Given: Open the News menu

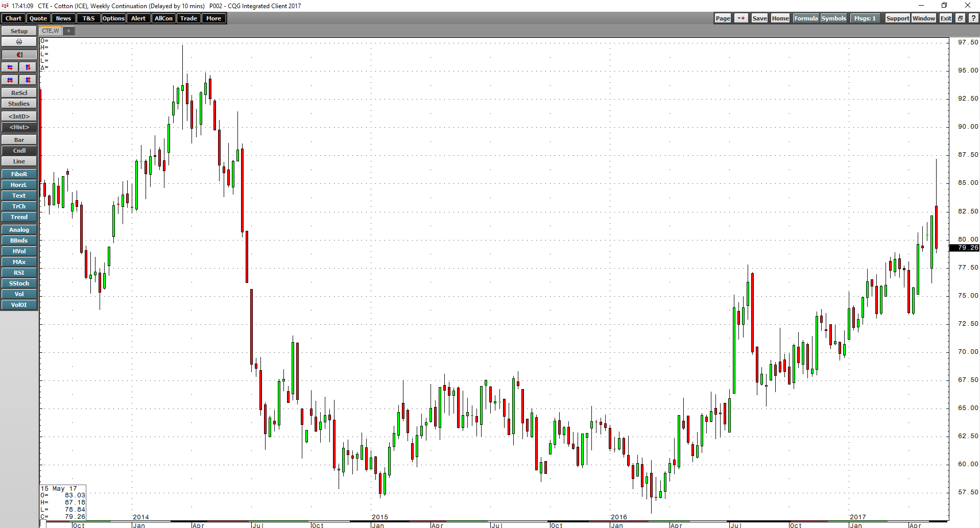Looking at the screenshot, I should [63, 18].
